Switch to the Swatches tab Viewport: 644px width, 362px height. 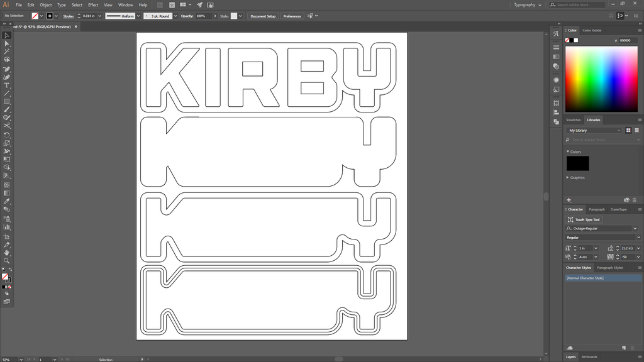(x=573, y=119)
